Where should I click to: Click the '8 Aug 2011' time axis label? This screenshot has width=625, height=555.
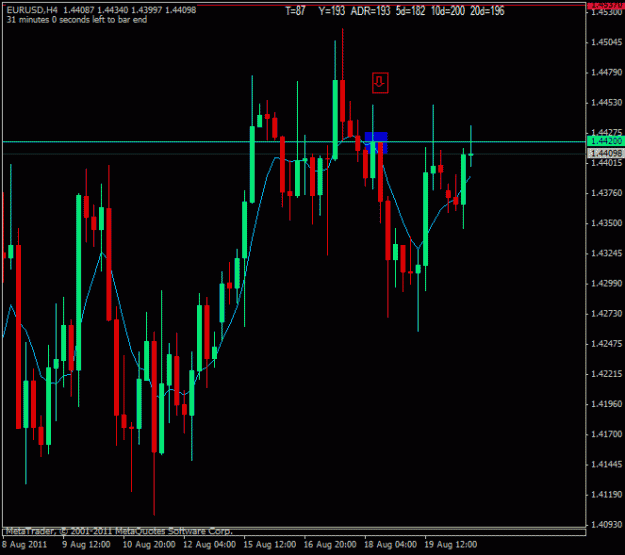tap(24, 545)
